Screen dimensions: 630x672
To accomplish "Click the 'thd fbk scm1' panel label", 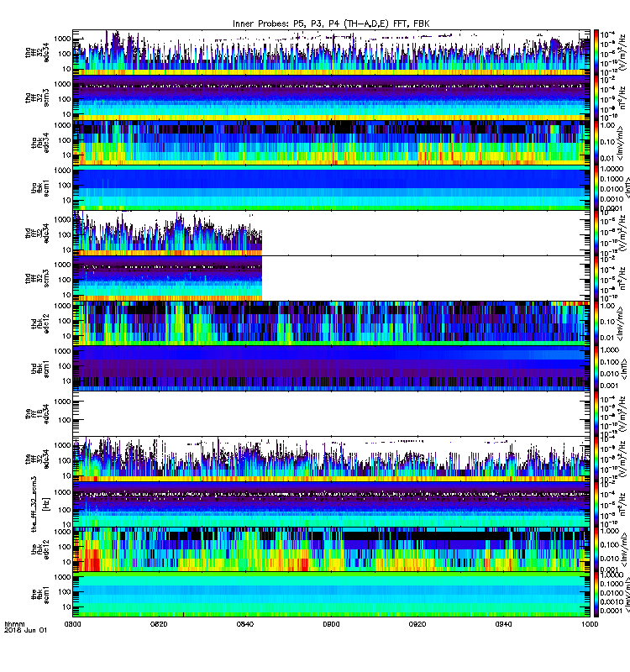I will point(40,369).
